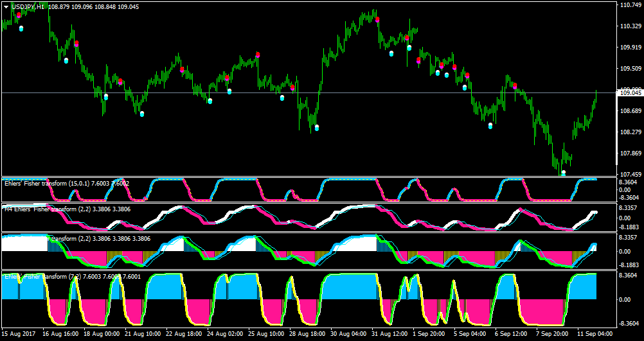Click the USDJPY,H1 chart symbol title
The image size is (644, 341).
pos(28,7)
